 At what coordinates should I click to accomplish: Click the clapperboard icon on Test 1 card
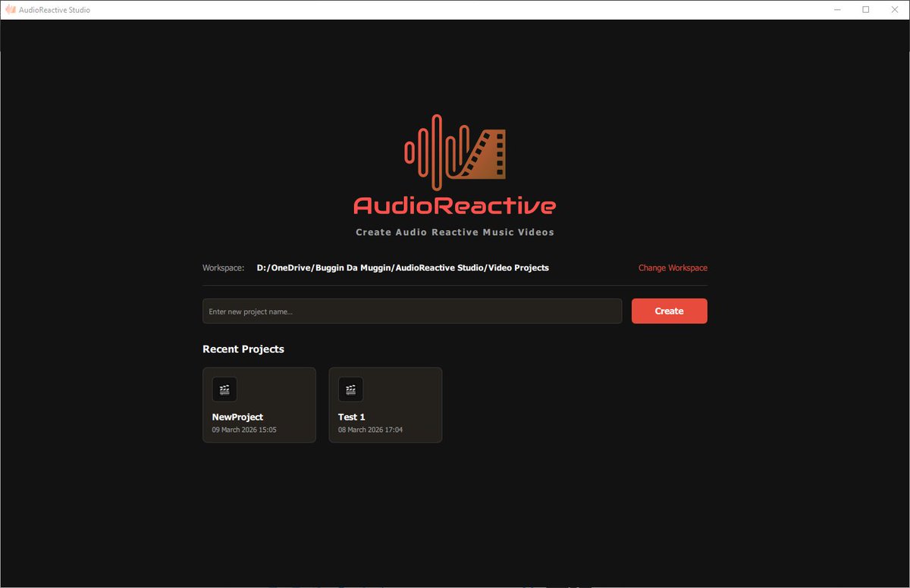point(350,389)
